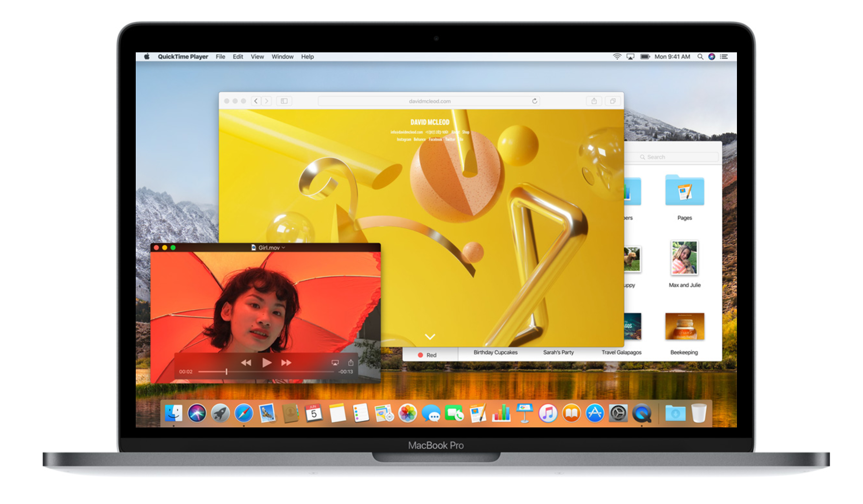The width and height of the screenshot is (863, 504).
Task: Go forward in Safari window
Action: point(267,101)
